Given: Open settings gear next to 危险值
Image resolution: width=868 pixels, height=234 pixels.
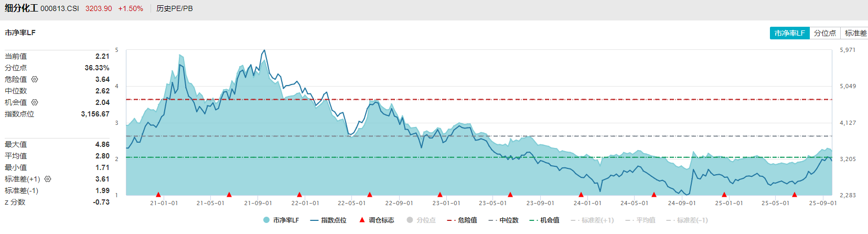Looking at the screenshot, I should [x=35, y=79].
